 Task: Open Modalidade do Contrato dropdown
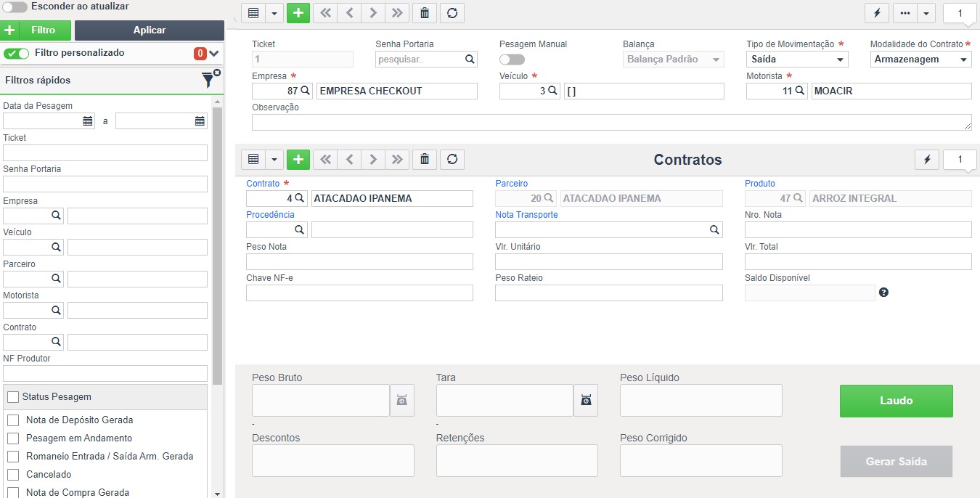(920, 60)
